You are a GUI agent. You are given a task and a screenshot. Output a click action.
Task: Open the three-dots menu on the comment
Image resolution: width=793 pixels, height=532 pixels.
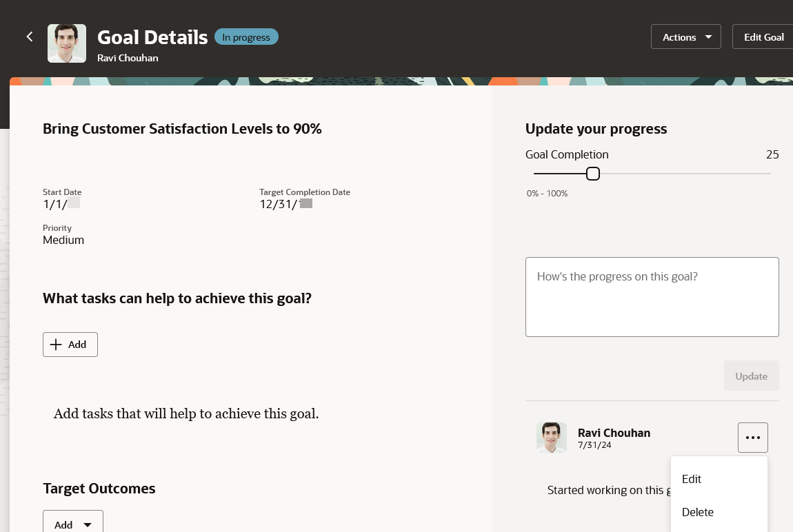pos(752,438)
